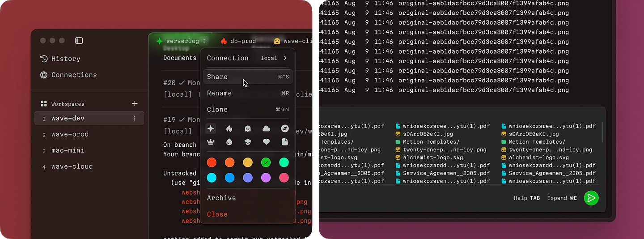644x239 pixels.
Task: Open Connections from the sidebar
Action: pos(68,75)
